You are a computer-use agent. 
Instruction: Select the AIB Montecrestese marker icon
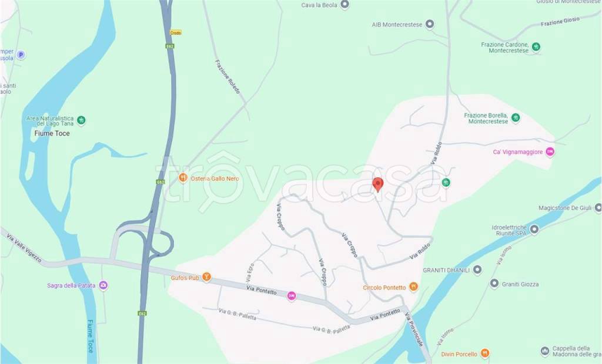430,24
